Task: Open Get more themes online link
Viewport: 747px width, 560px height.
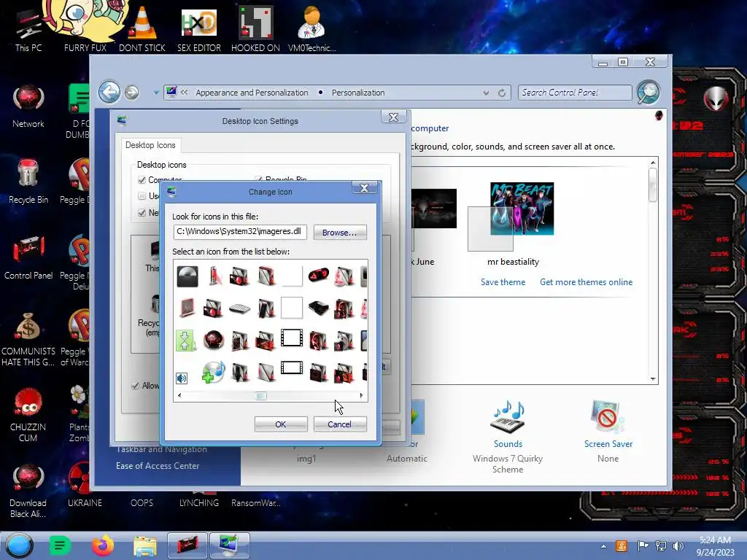Action: coord(587,282)
